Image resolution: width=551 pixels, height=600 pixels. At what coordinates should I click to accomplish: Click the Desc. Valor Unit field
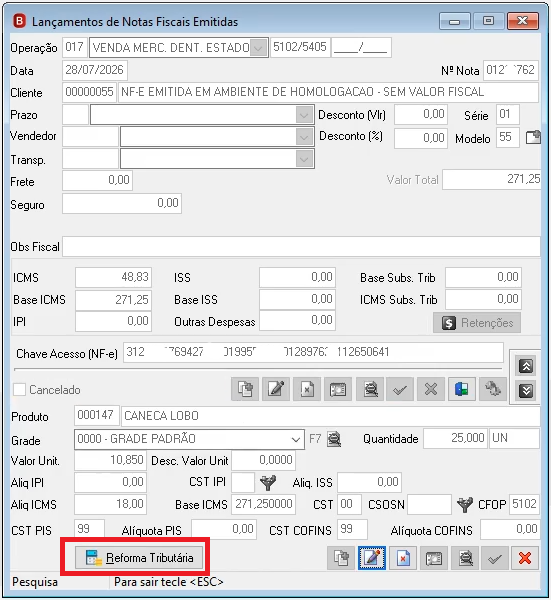click(x=264, y=460)
